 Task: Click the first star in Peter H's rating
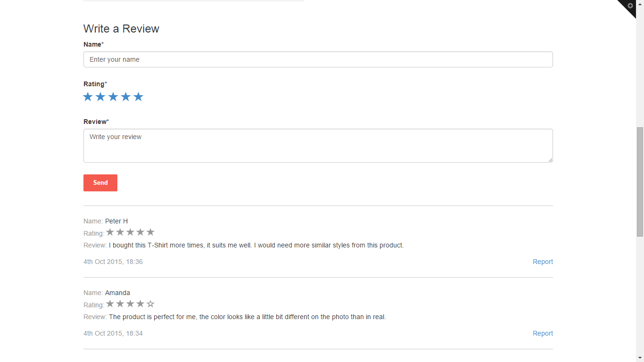pos(110,232)
